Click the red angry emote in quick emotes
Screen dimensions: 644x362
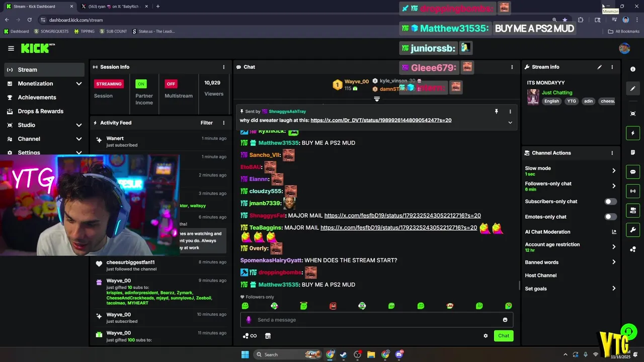(x=333, y=306)
